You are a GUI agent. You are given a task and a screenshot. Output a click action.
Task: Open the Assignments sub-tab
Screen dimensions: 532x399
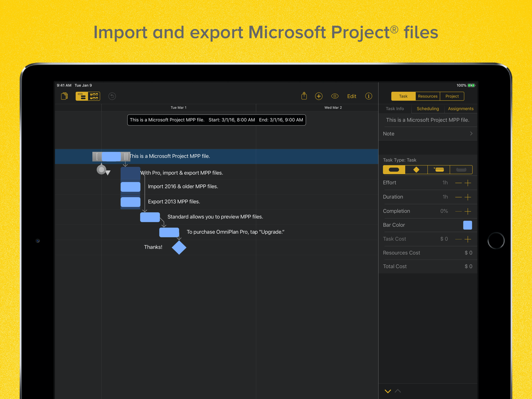(x=461, y=109)
